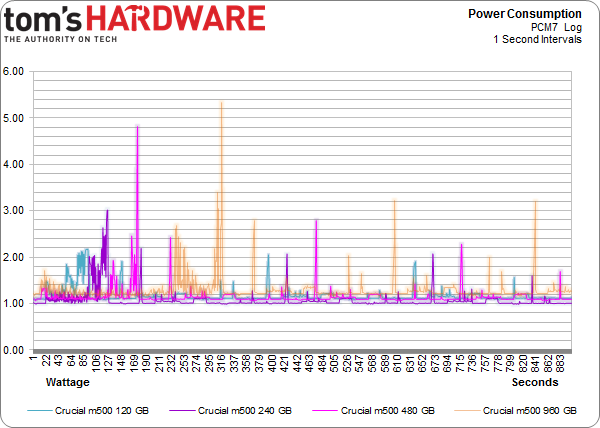Click the 4.00 y-axis label
Viewport: 600px width, 428px height.
click(x=13, y=164)
